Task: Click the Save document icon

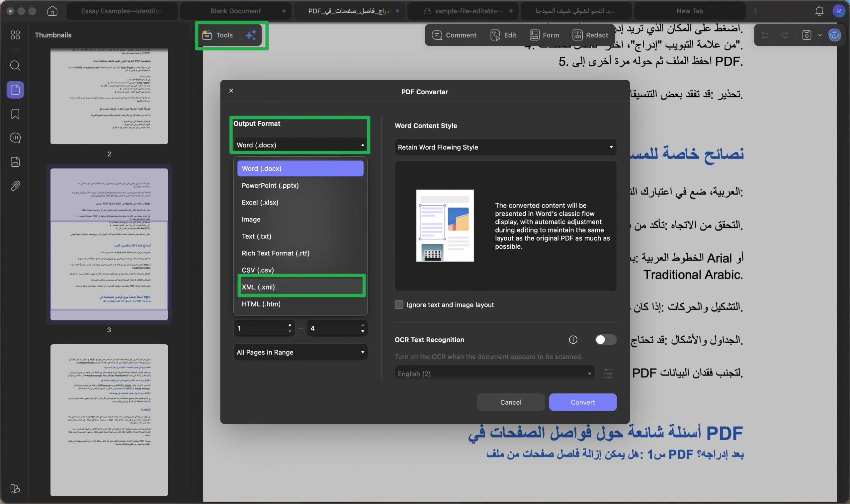Action: (x=807, y=35)
